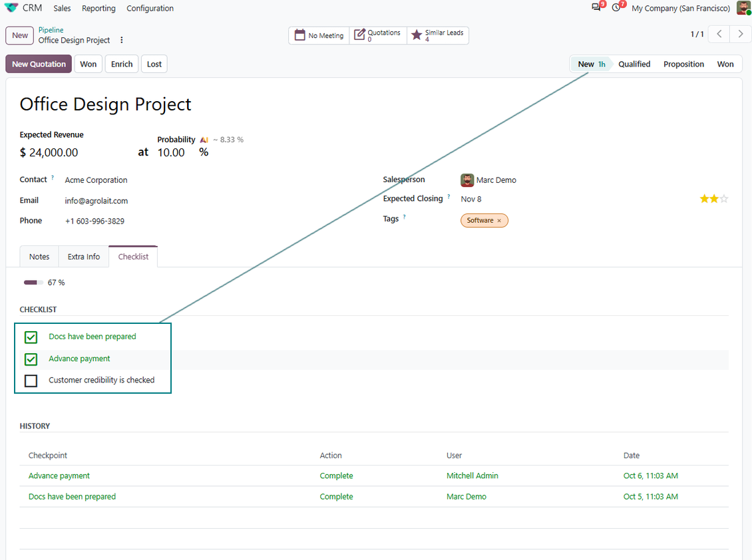Move opportunity to Won stage
Viewport: 752px width, 560px height.
[x=725, y=65]
